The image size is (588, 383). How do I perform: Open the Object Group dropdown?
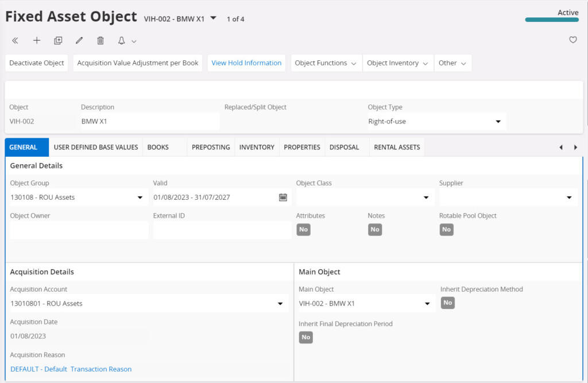[140, 198]
